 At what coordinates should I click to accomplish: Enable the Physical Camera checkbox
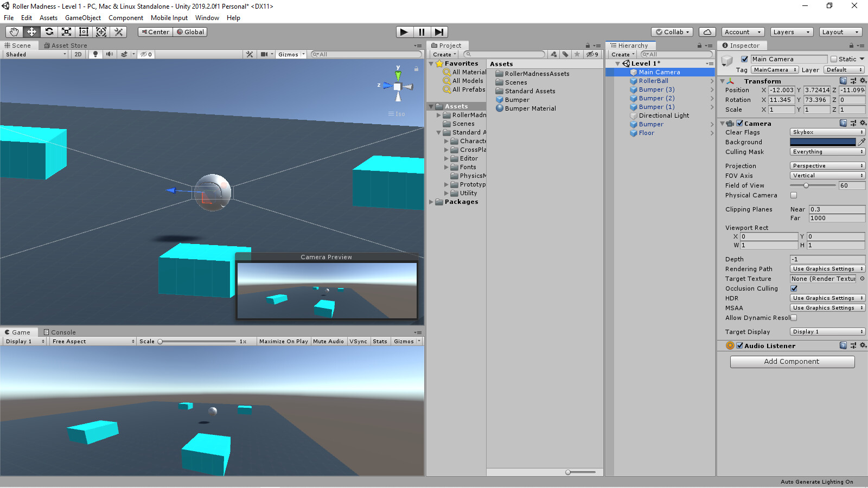tap(794, 195)
